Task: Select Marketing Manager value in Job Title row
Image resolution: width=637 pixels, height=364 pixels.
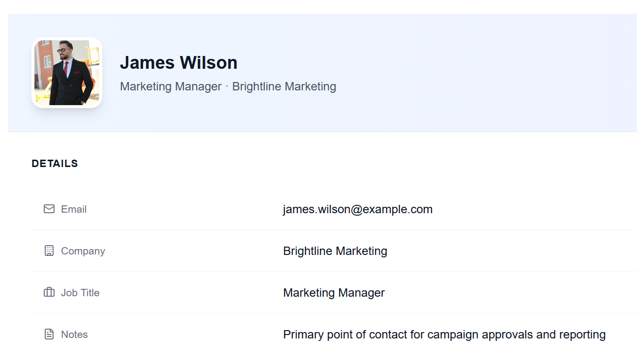Action: (x=334, y=293)
